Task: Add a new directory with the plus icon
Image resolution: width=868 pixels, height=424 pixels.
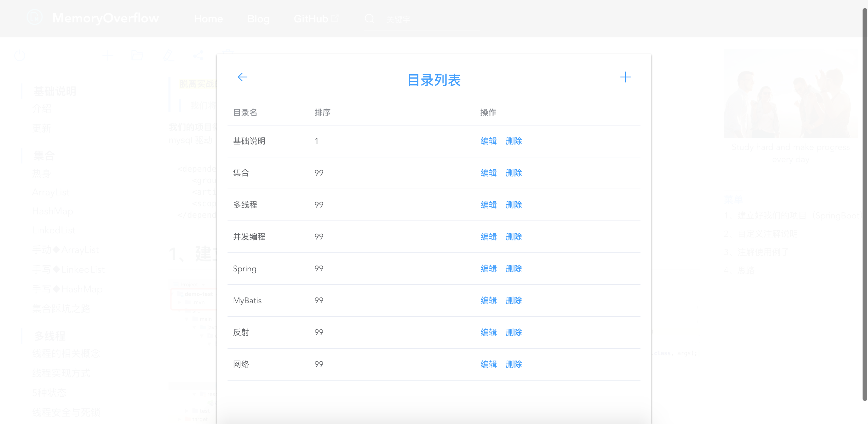Action: coord(625,77)
